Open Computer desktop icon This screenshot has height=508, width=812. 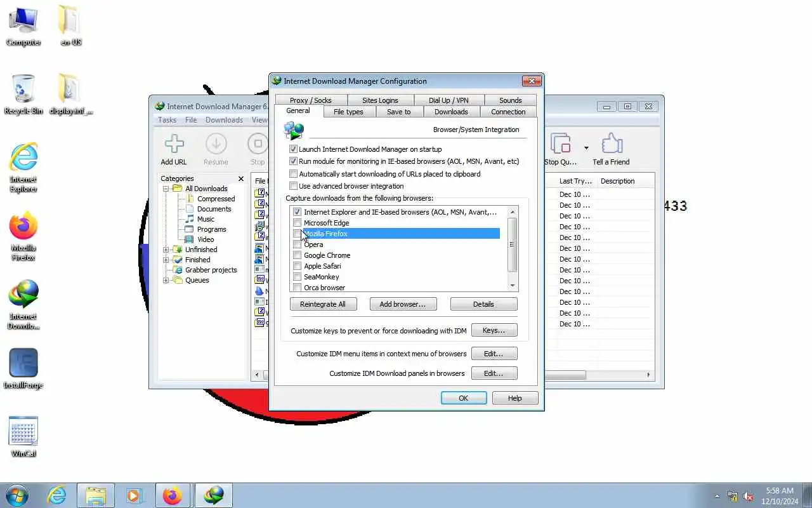[x=23, y=27]
